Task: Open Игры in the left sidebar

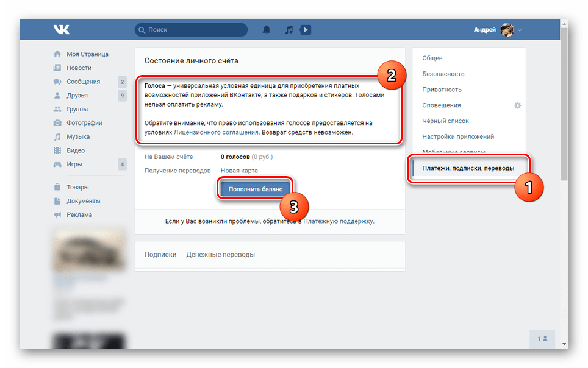Action: point(74,164)
